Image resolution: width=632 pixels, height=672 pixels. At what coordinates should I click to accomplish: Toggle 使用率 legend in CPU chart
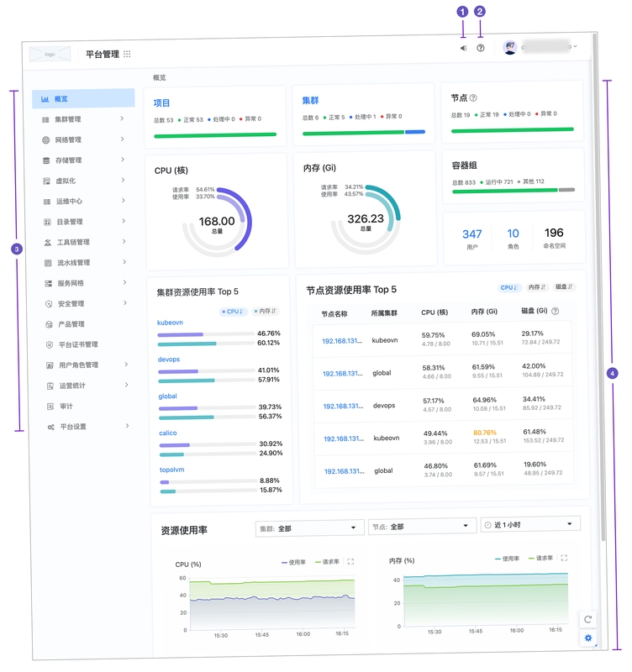(293, 562)
